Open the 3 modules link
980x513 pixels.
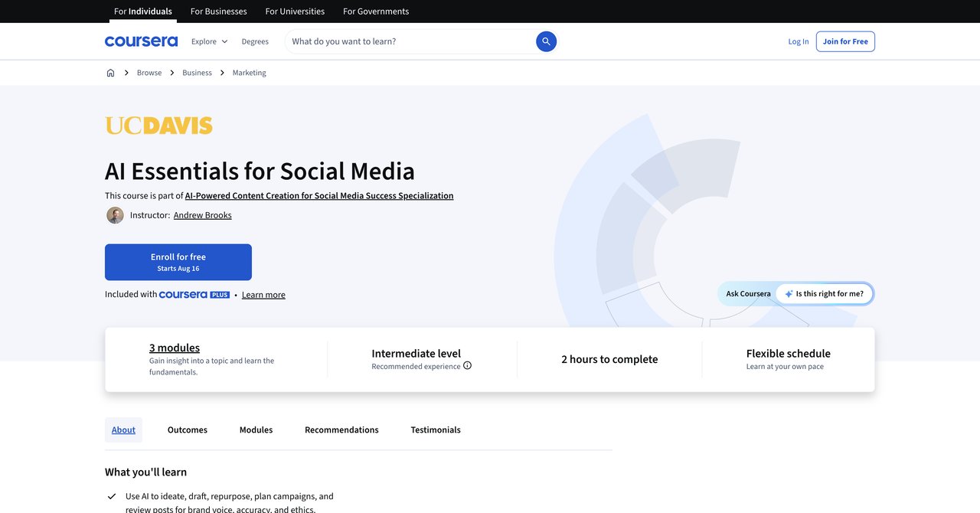175,348
